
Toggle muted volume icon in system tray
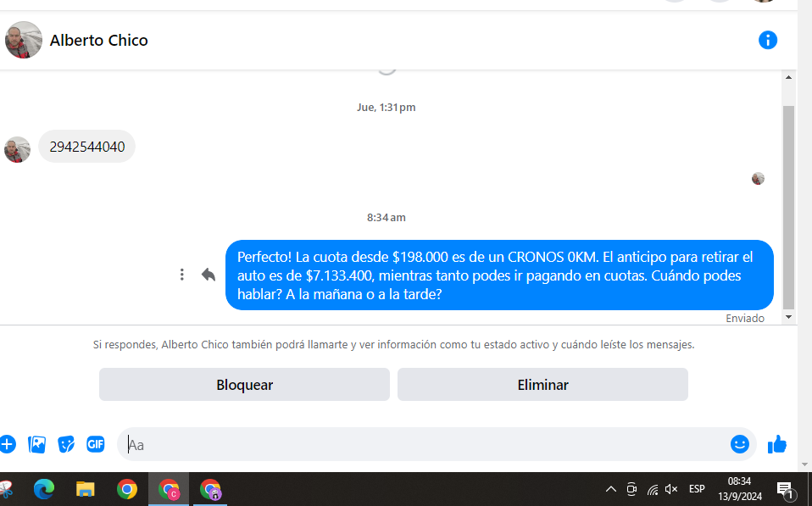coord(671,489)
